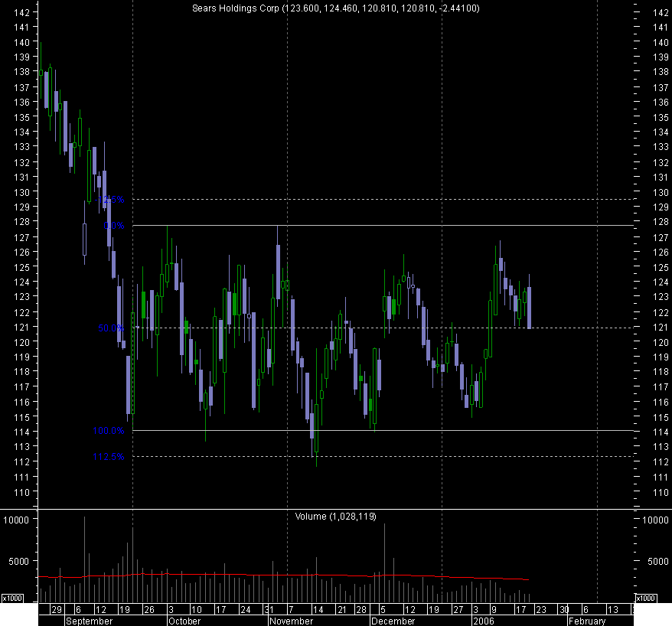Click the 110 price on right axis
The width and height of the screenshot is (672, 626).
click(661, 493)
